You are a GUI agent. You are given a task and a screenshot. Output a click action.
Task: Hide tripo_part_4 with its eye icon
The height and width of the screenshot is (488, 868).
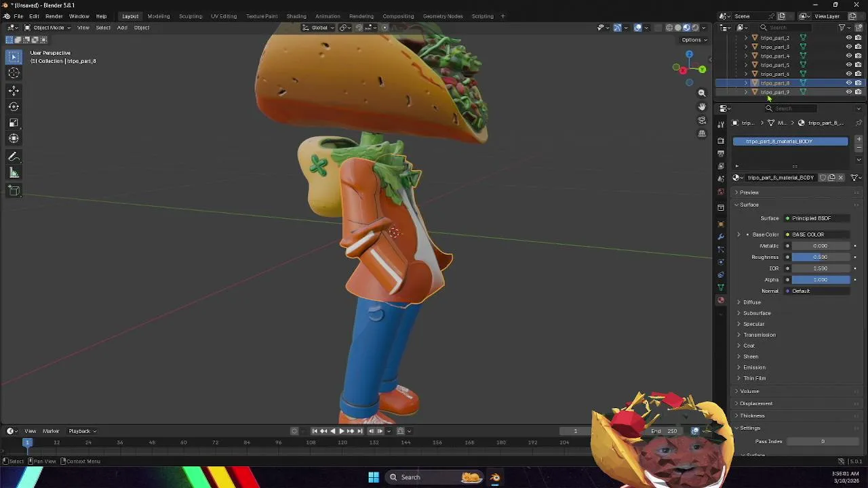848,56
